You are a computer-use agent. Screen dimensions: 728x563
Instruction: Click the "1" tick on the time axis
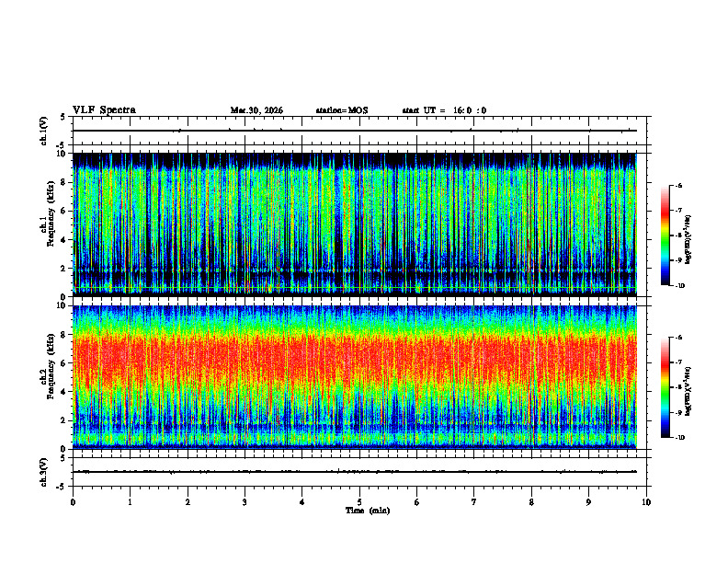tap(130, 502)
